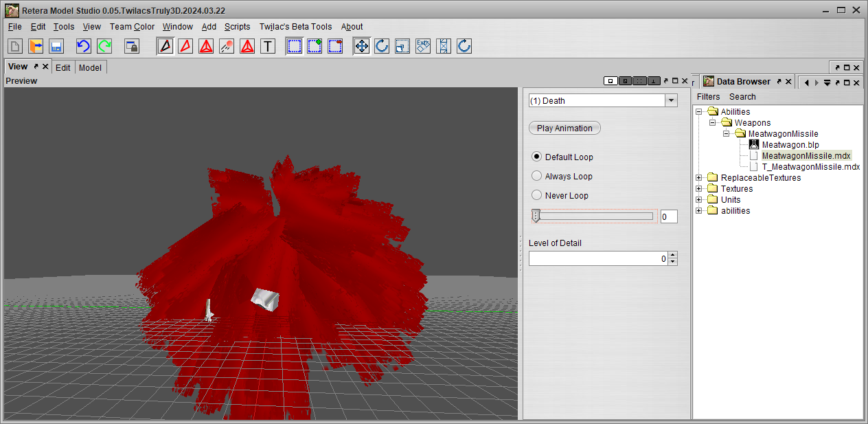Click the Extr extrude tool icon

click(423, 46)
